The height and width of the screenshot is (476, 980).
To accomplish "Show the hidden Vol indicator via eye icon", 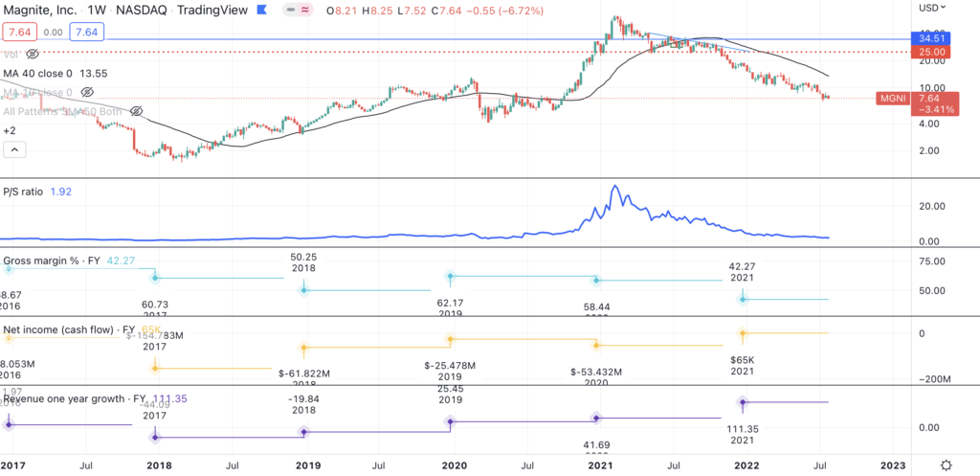I will point(33,55).
